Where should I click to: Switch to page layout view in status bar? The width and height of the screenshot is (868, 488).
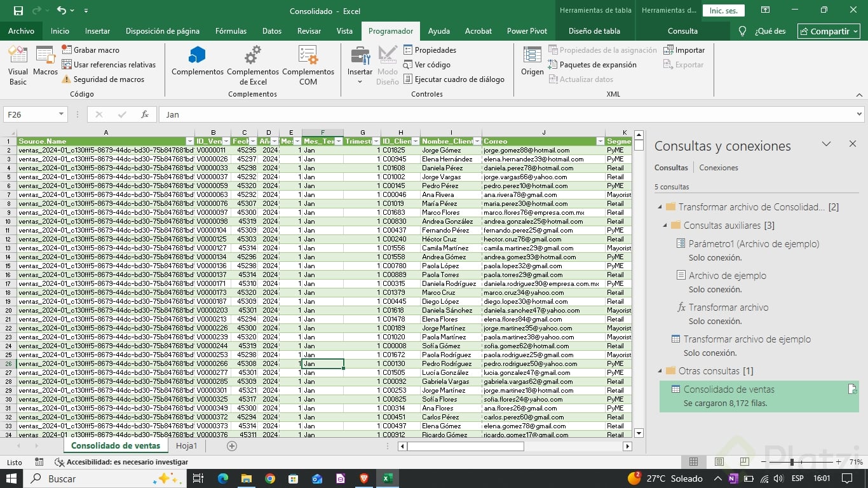719,462
